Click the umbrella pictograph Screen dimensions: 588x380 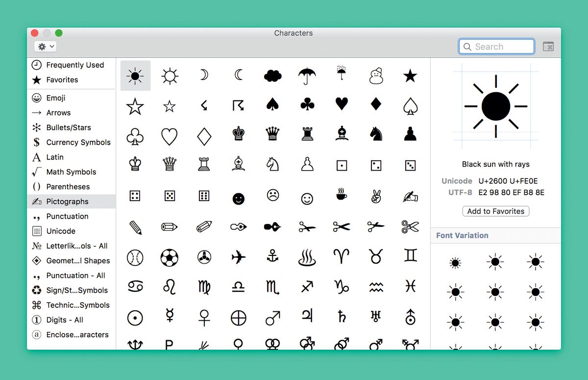(307, 76)
